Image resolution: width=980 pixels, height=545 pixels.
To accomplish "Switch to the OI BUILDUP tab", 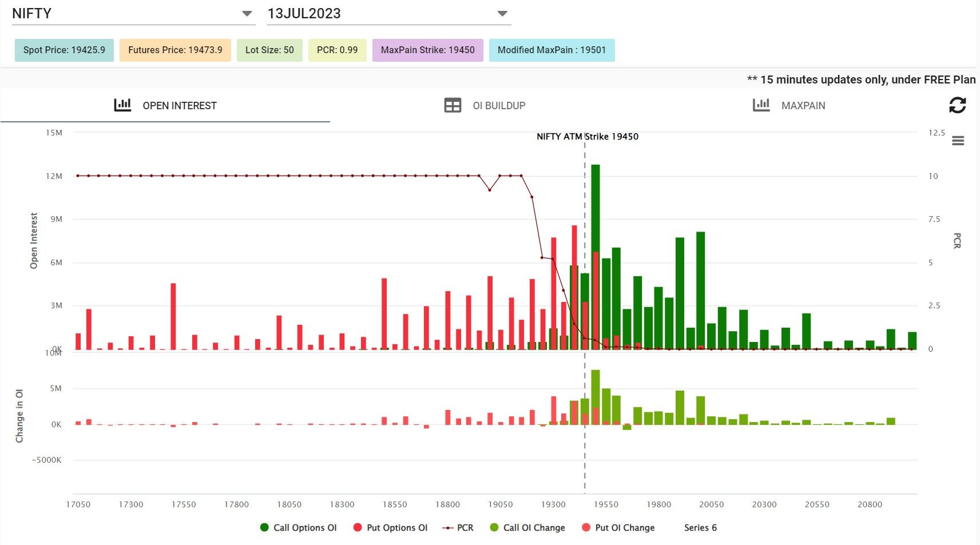I will click(485, 105).
